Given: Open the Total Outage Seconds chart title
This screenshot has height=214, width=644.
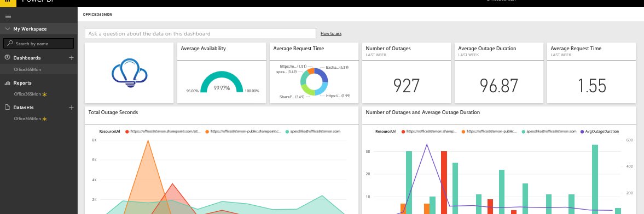Looking at the screenshot, I should click(113, 112).
